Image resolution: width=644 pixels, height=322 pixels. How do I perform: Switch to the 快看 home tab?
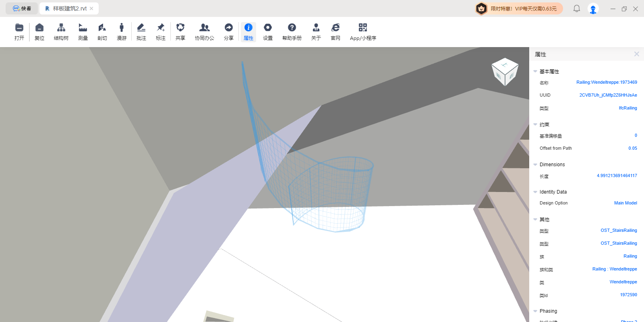(22, 8)
